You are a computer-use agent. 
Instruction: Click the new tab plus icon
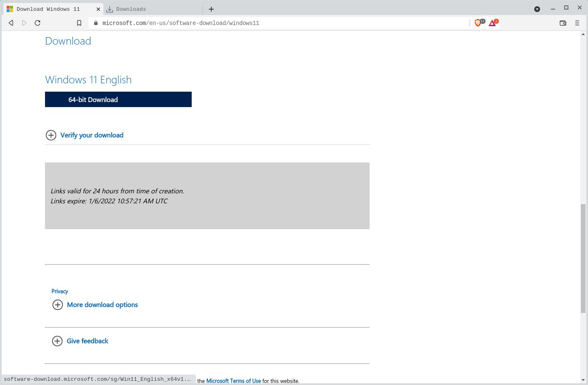pyautogui.click(x=211, y=9)
